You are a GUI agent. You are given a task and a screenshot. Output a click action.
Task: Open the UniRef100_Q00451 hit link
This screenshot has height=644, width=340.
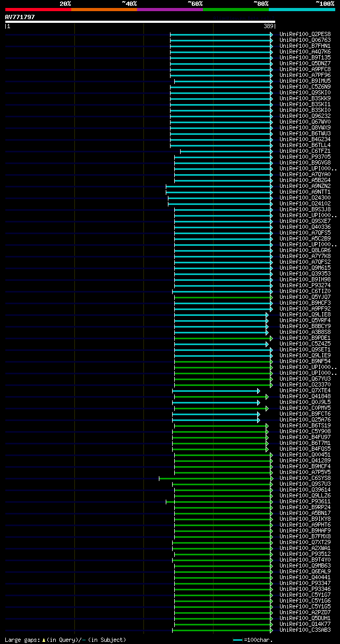(305, 455)
